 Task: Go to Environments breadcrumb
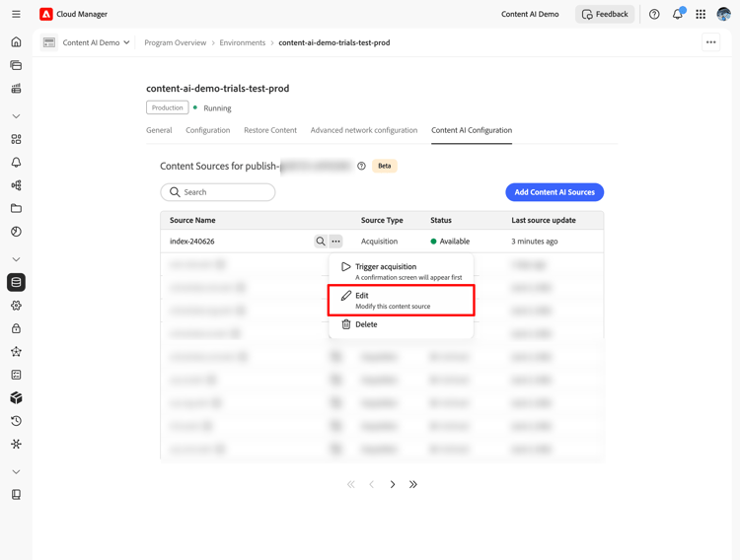click(243, 42)
